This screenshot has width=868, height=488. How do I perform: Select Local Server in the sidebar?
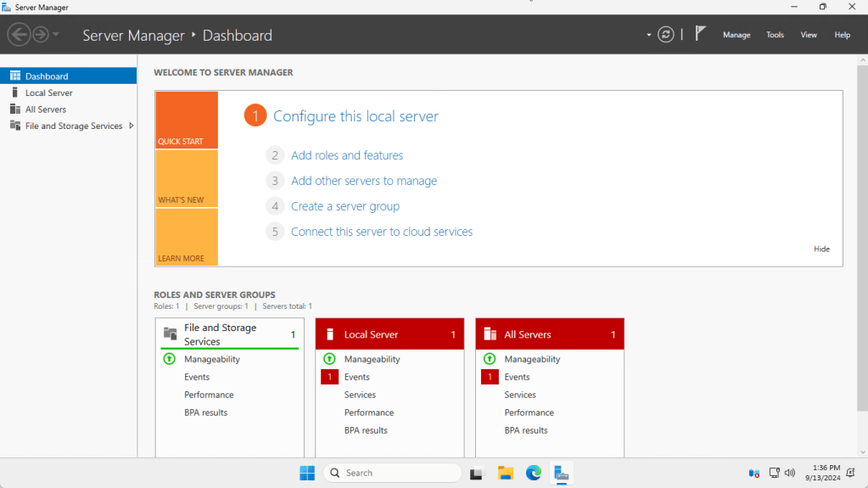(x=48, y=93)
